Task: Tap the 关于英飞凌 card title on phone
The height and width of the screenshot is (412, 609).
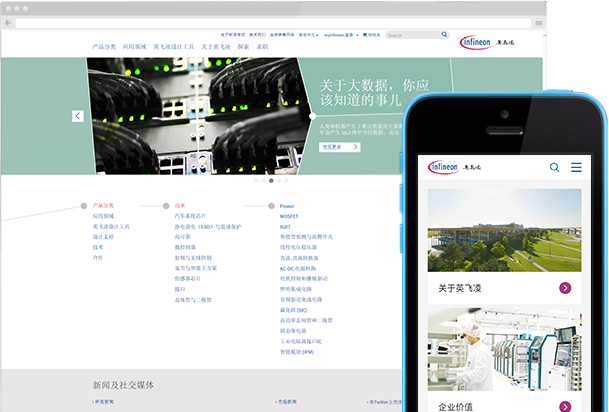Action: [460, 289]
